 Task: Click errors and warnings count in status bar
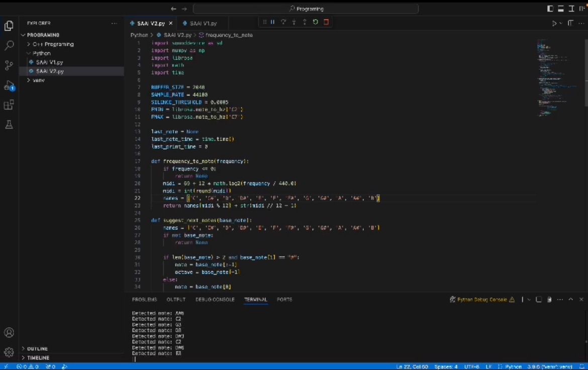(27, 366)
